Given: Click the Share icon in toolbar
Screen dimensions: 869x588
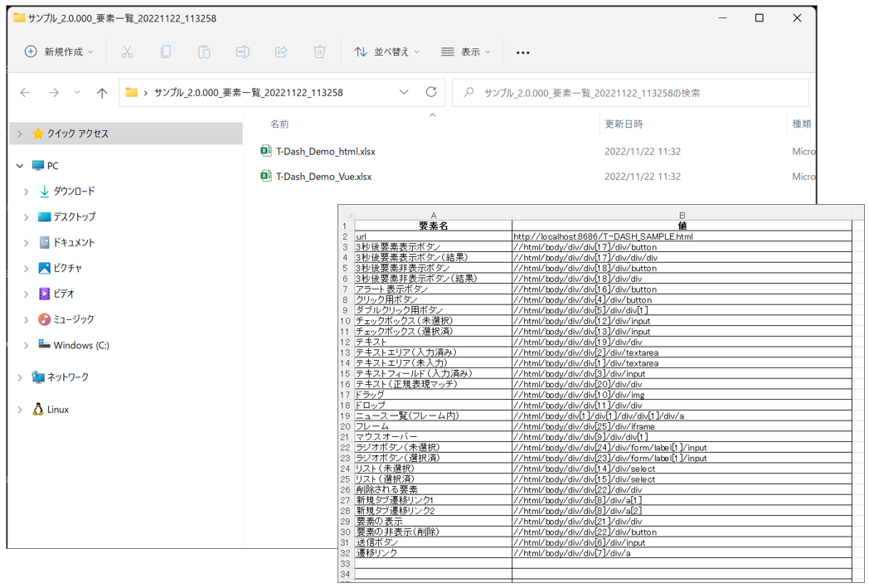Looking at the screenshot, I should tap(281, 52).
